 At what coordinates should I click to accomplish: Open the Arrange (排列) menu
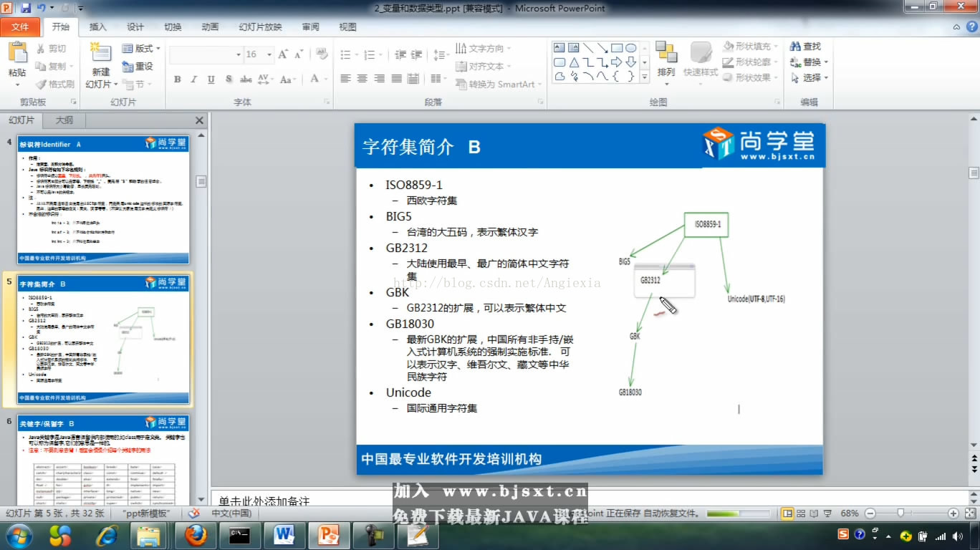coord(666,63)
